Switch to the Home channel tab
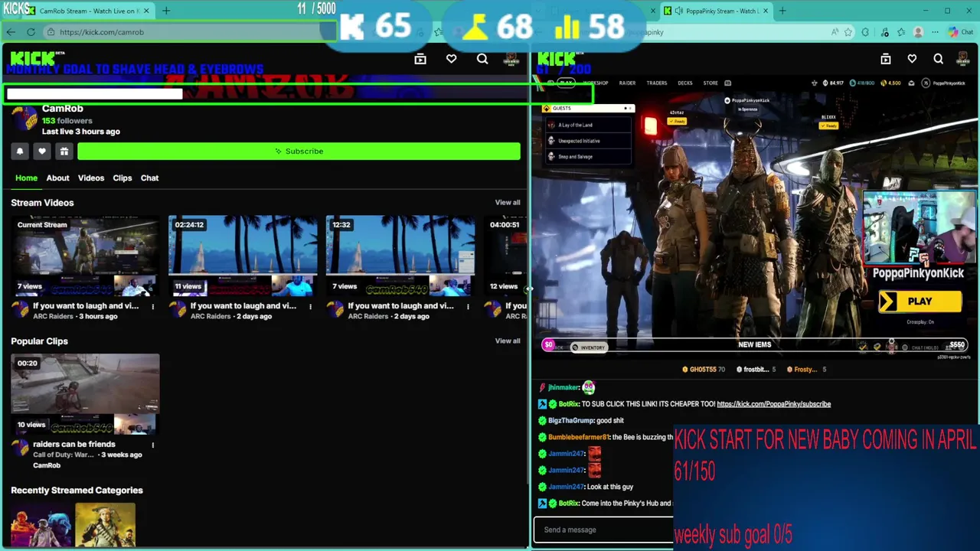The height and width of the screenshot is (551, 980). pos(26,178)
